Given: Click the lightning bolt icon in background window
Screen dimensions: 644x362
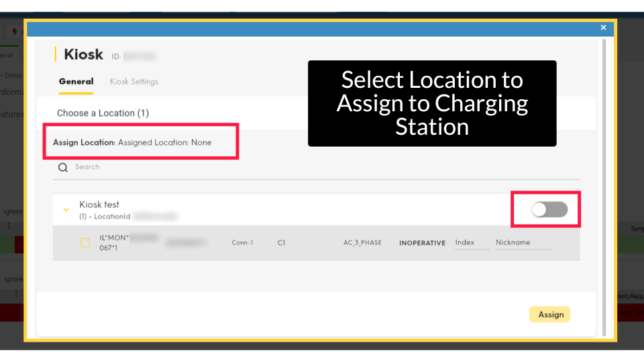Looking at the screenshot, I should click(15, 32).
